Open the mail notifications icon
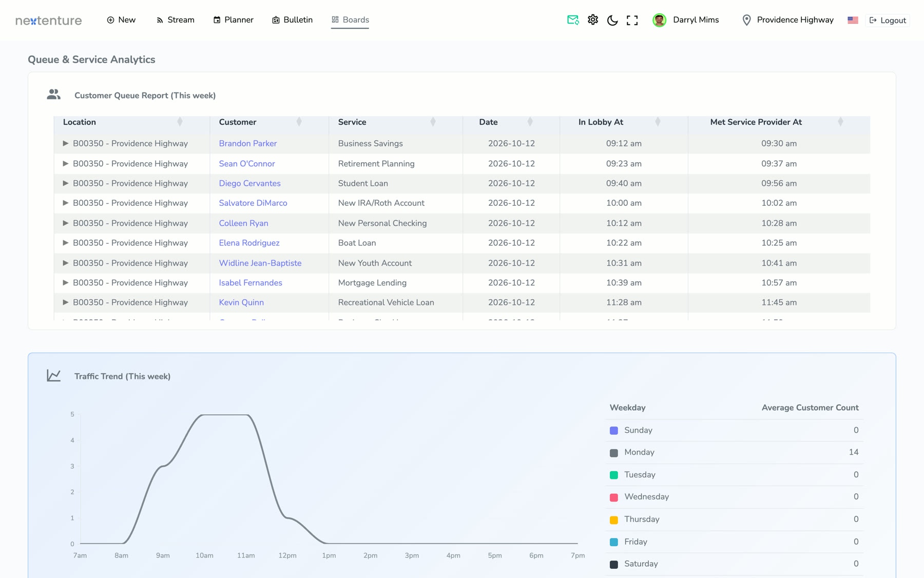This screenshot has height=578, width=924. (x=573, y=20)
